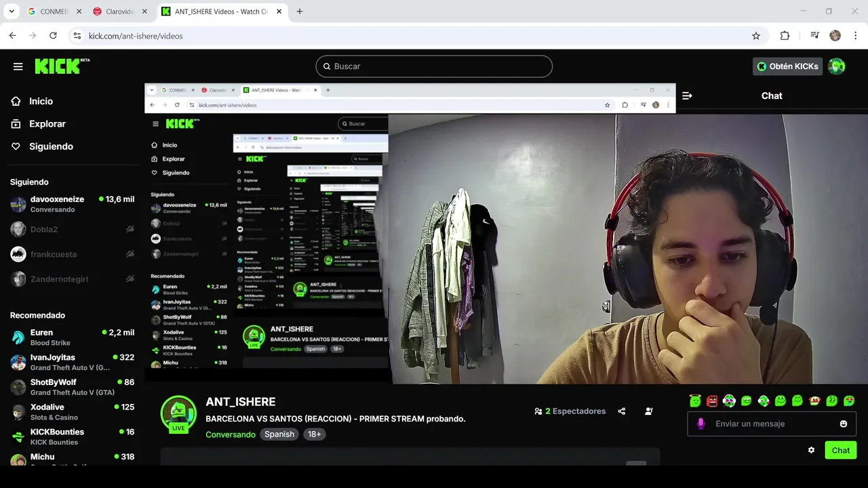The width and height of the screenshot is (868, 488).
Task: View the 2 Espectadores count
Action: (570, 411)
